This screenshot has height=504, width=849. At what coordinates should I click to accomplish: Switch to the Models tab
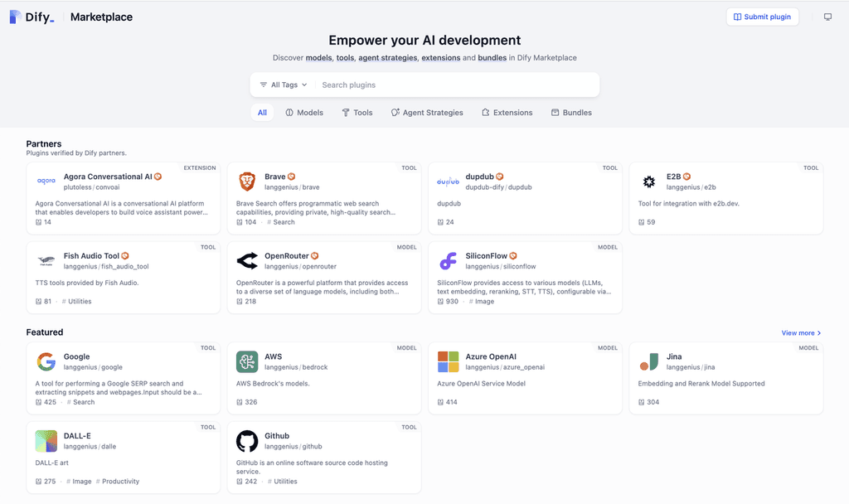click(304, 112)
